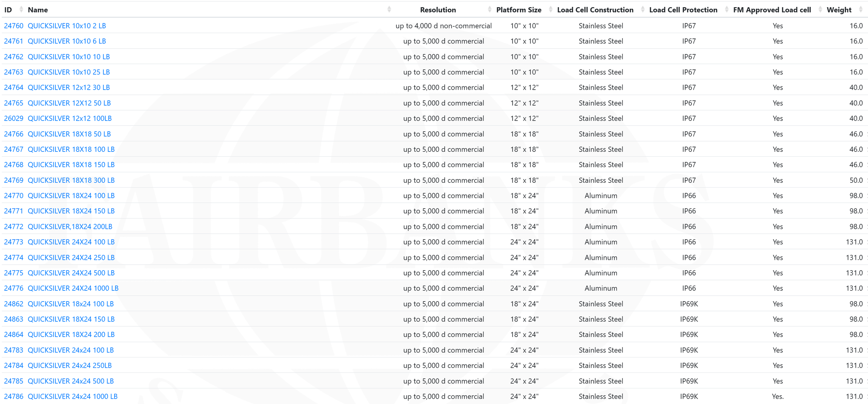The image size is (868, 404).
Task: Select IP66 cell in row 24773
Action: click(689, 242)
